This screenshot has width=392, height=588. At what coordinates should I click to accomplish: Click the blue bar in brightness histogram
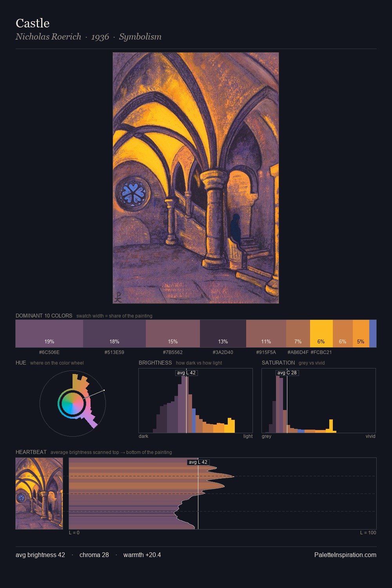pos(194,421)
